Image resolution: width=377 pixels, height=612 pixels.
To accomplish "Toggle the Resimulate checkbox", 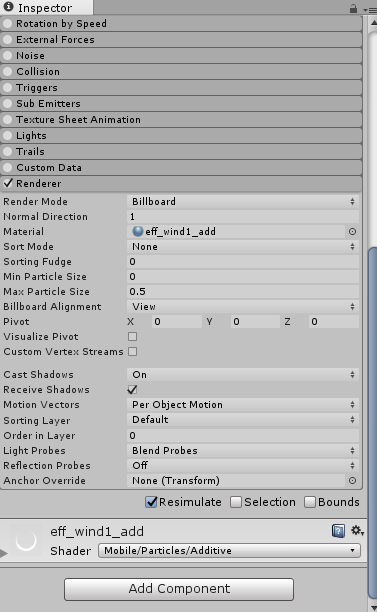I will [x=151, y=502].
